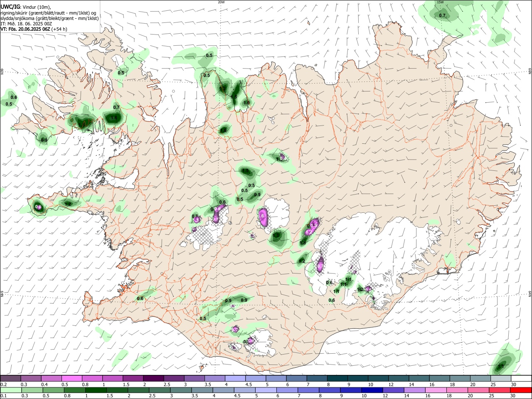Click the valid time line 'VT: Fös. 20.06.2025 06Z (+54 h)'
This screenshot has height=399, width=532.
click(34, 29)
